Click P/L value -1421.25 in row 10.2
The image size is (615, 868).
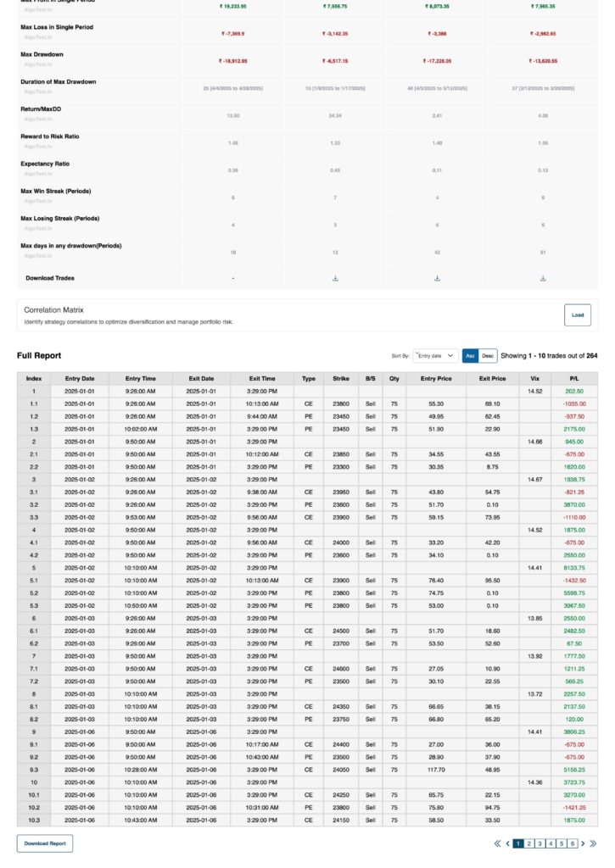tap(574, 808)
